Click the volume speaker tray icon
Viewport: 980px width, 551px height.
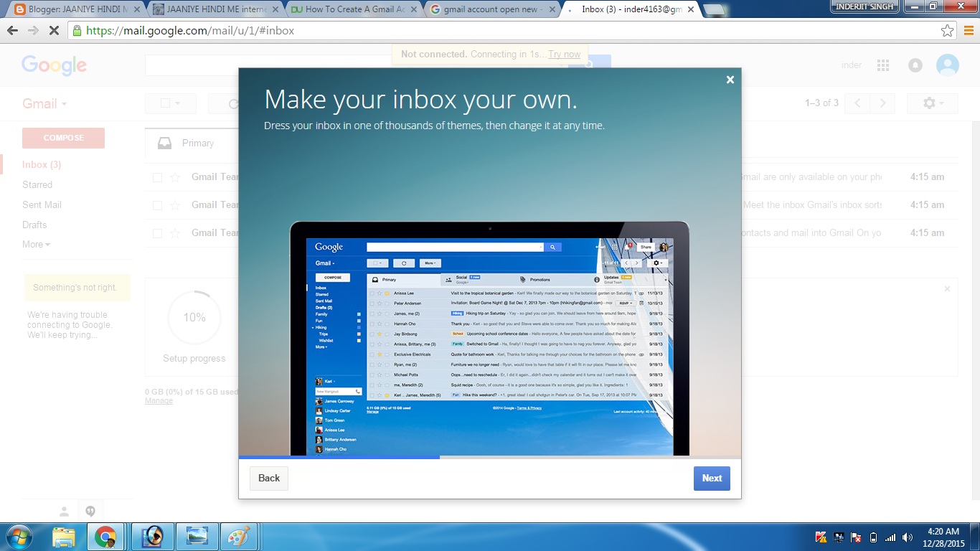[908, 537]
